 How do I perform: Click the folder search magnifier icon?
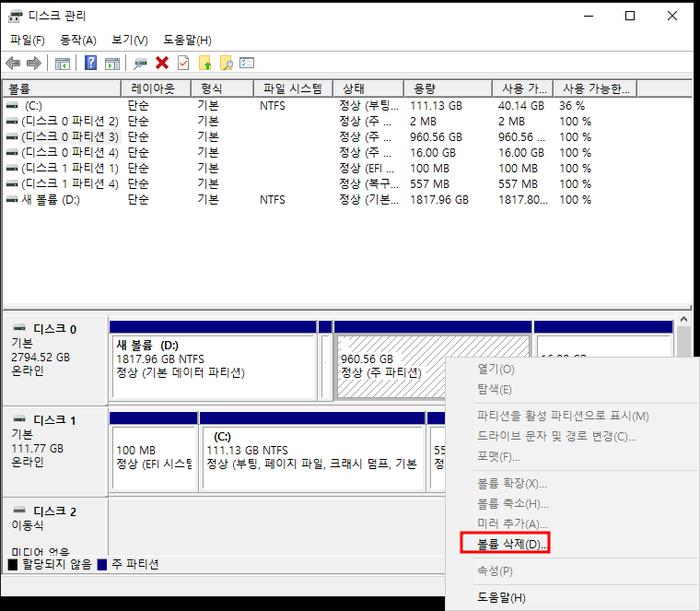[x=227, y=63]
